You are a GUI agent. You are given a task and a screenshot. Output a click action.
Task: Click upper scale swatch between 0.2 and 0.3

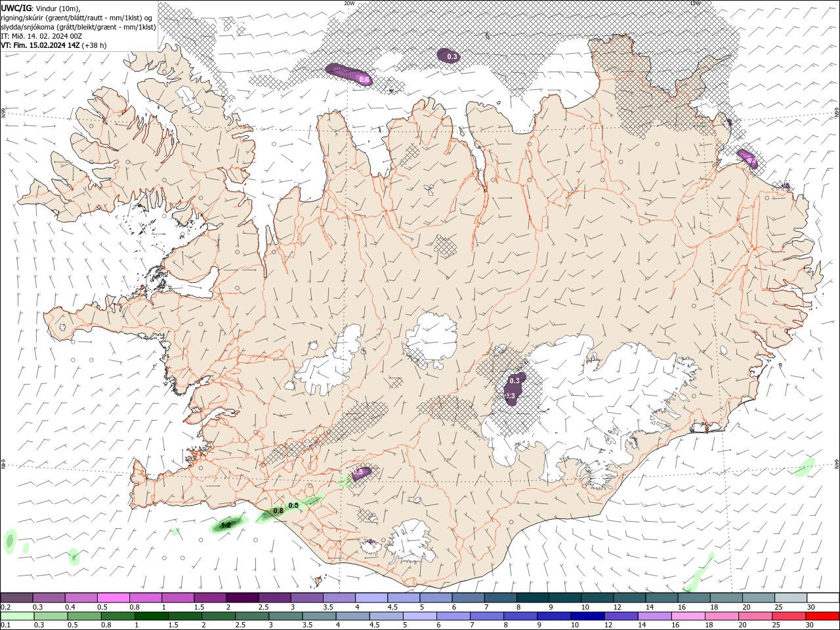click(x=16, y=597)
